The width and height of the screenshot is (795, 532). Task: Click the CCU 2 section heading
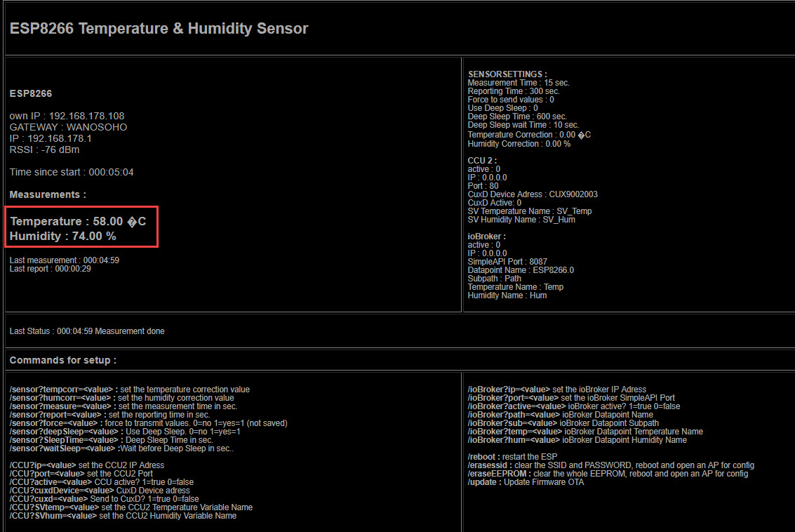(x=482, y=161)
